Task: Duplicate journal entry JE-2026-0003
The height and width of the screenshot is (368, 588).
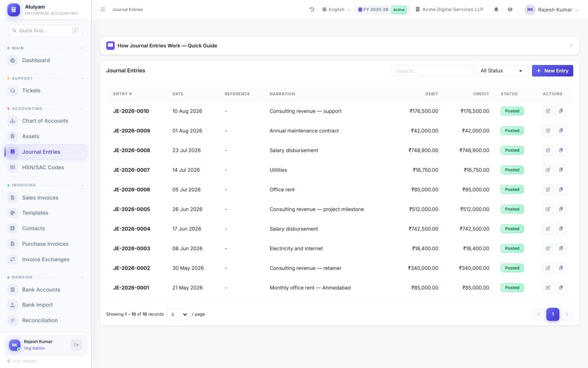Action: [561, 248]
